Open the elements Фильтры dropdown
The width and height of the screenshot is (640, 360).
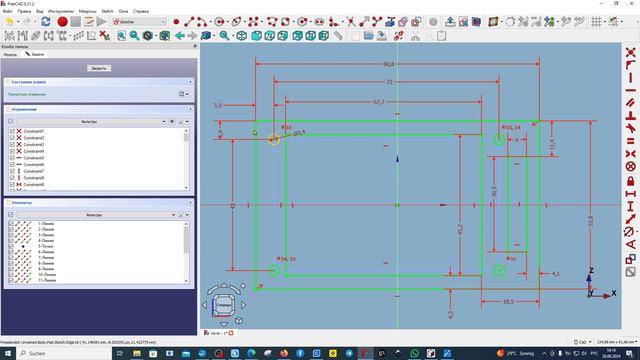tap(96, 214)
